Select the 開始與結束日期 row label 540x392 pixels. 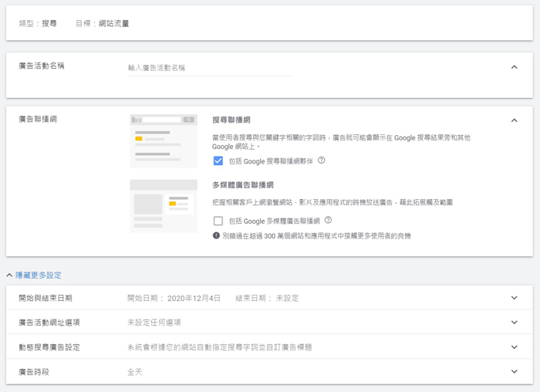point(45,298)
